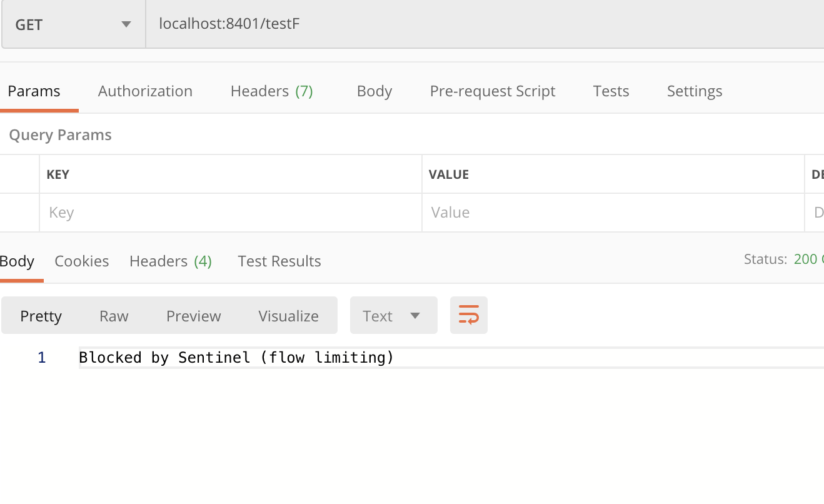The image size is (824, 504).
Task: Select the Params tab
Action: click(34, 91)
